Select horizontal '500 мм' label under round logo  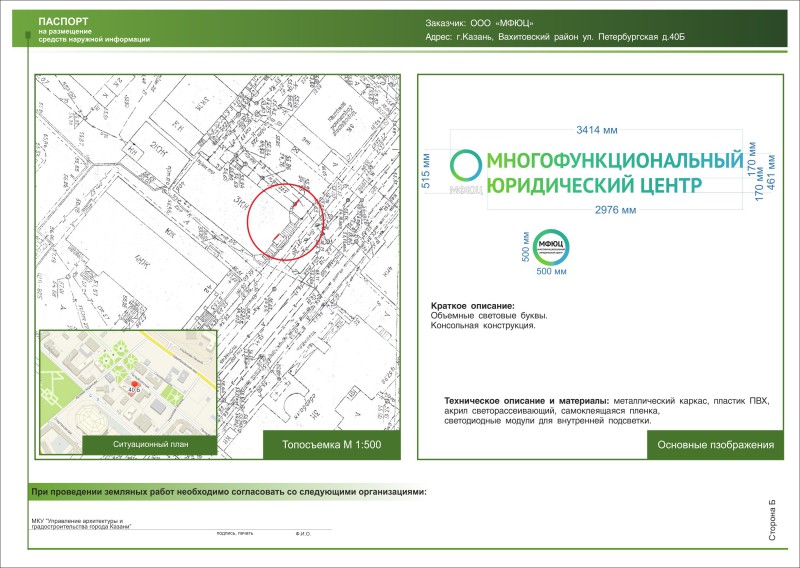click(x=551, y=271)
